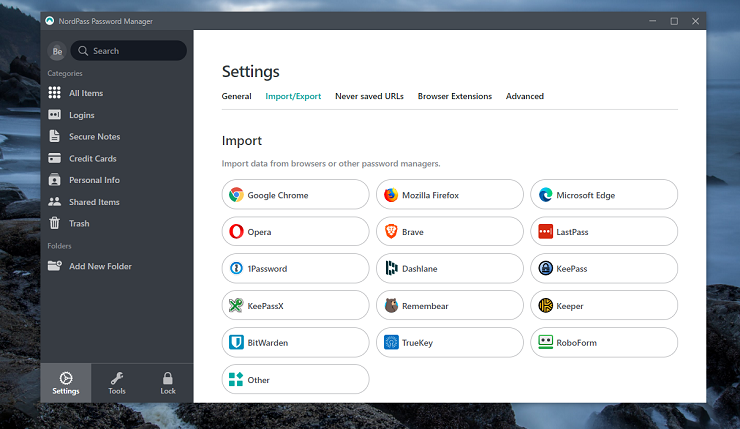Import data from Mozilla Firefox

(x=449, y=195)
